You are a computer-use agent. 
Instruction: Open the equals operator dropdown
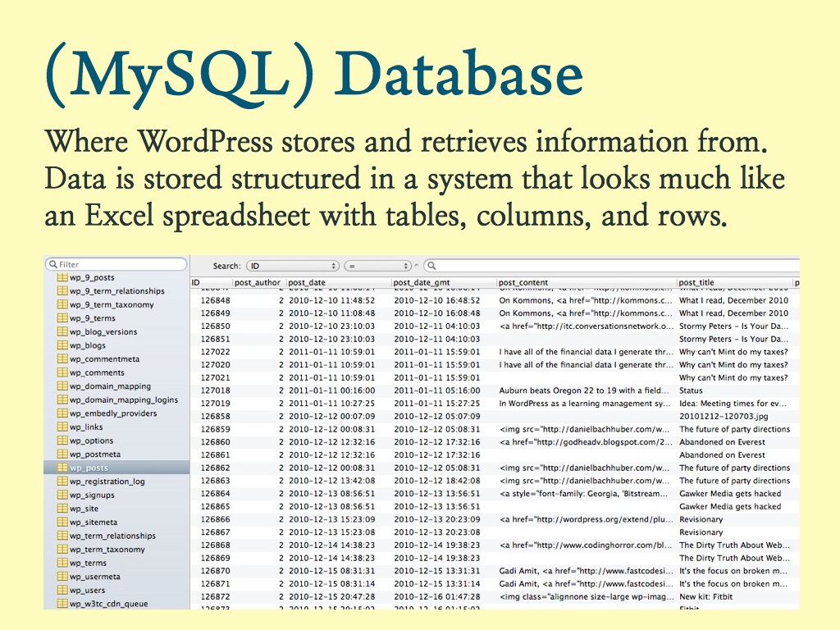(x=378, y=266)
